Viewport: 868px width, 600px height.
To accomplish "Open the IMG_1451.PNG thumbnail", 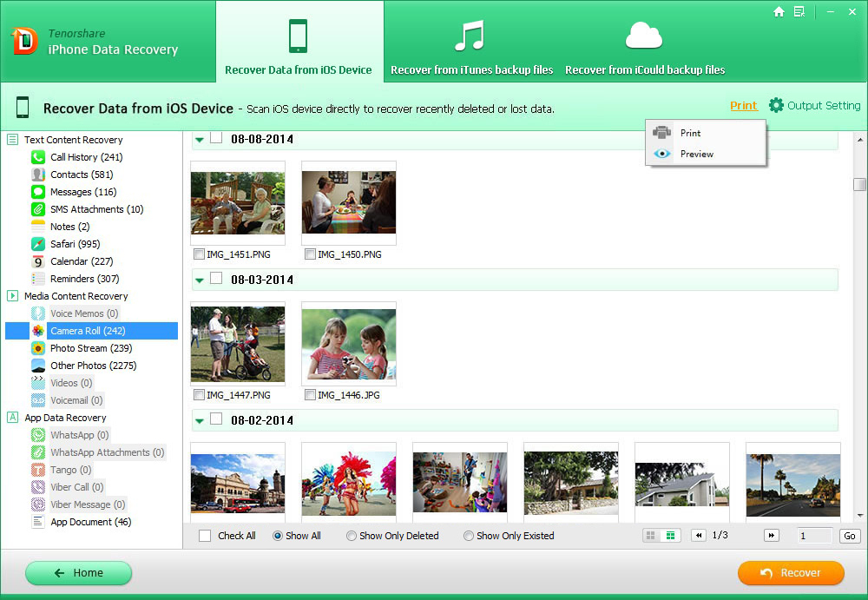I will (x=238, y=203).
